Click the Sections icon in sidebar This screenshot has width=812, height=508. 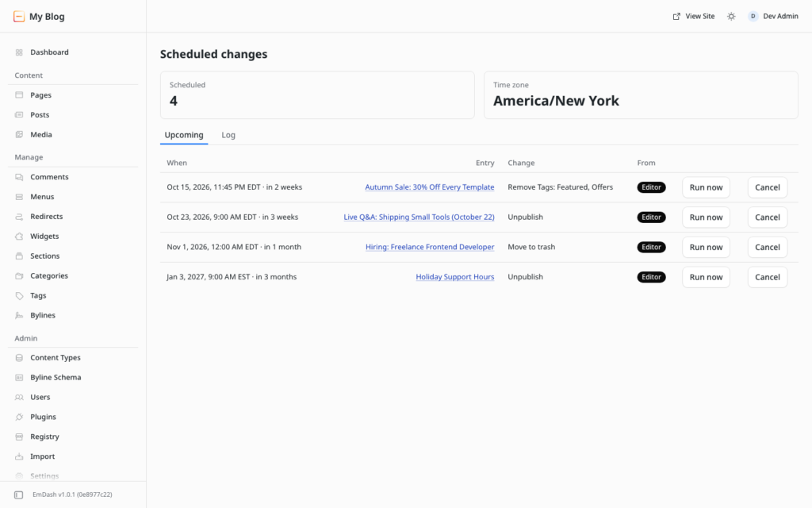coord(19,256)
